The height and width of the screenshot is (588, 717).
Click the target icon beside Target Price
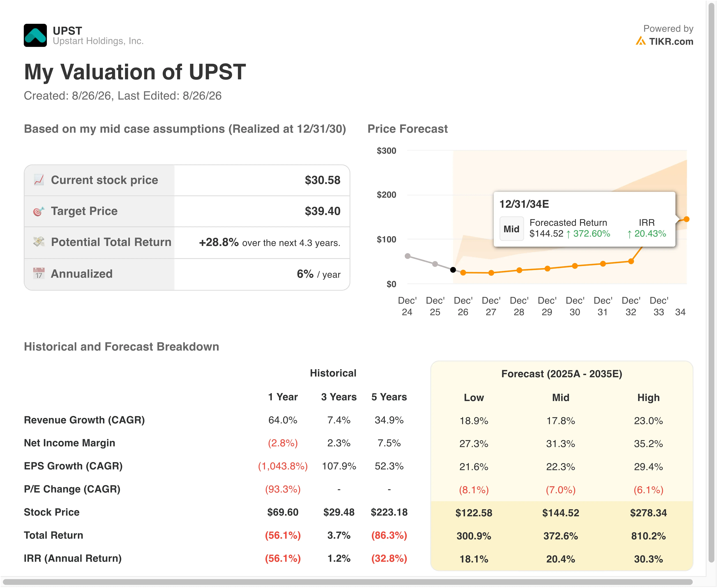(x=39, y=211)
